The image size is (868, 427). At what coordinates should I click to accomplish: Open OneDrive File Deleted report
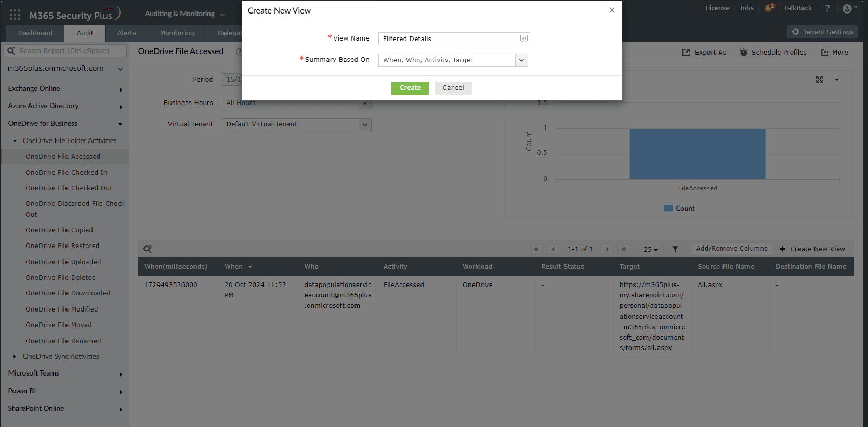(x=60, y=277)
